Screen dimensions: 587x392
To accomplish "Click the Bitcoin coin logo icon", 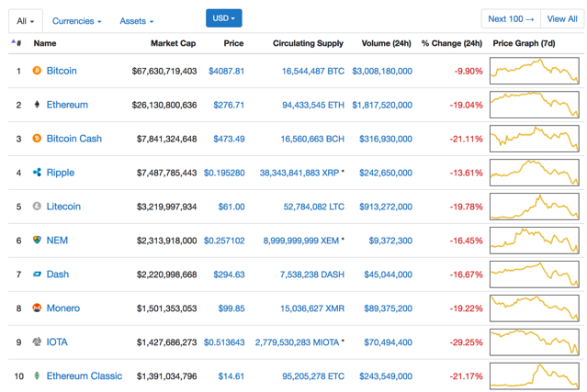I will tap(37, 71).
